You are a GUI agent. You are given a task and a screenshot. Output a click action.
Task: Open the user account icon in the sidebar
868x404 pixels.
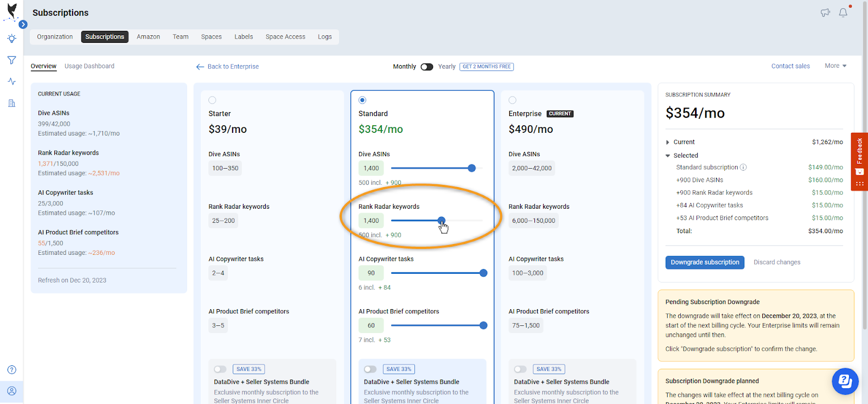tap(11, 391)
